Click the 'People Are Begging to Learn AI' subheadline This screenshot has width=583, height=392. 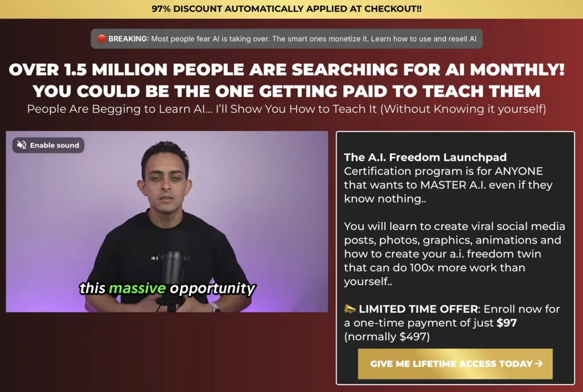pyautogui.click(x=287, y=109)
